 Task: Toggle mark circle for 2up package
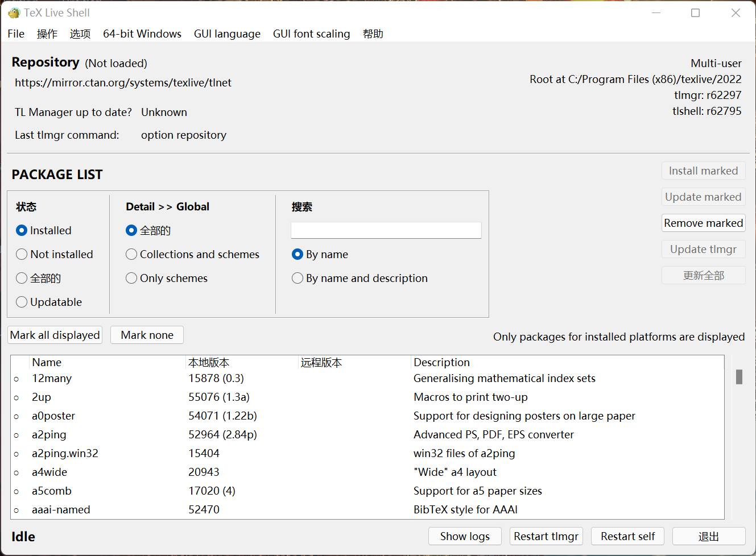pyautogui.click(x=16, y=398)
